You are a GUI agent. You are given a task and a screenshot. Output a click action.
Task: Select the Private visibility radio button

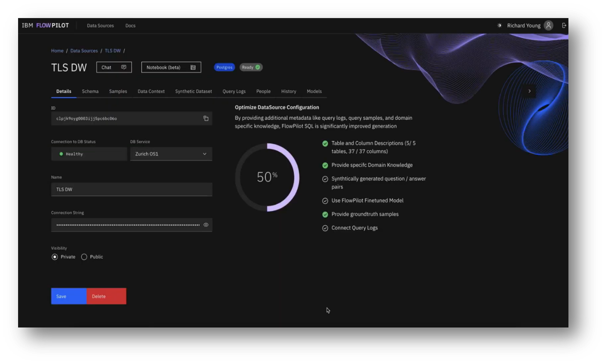tap(55, 257)
